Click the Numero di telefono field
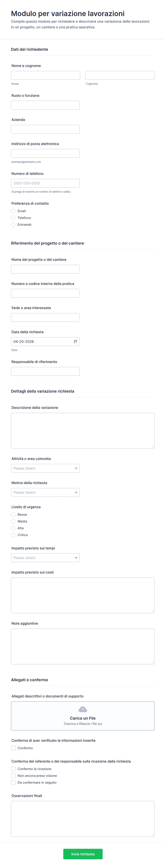The width and height of the screenshot is (164, 868). pos(45,183)
